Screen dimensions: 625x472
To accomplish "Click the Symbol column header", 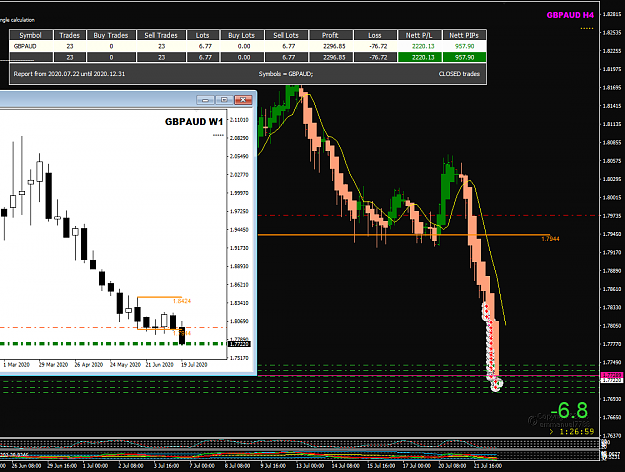I will pos(31,35).
